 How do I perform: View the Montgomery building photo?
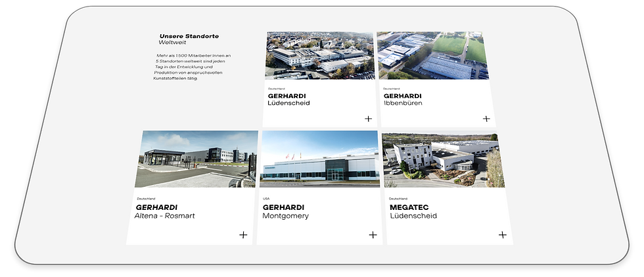320,159
